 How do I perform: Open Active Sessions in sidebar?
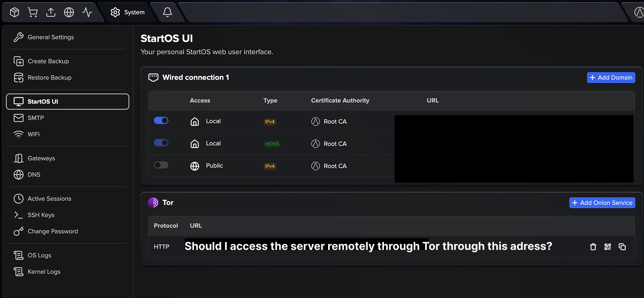(68, 199)
